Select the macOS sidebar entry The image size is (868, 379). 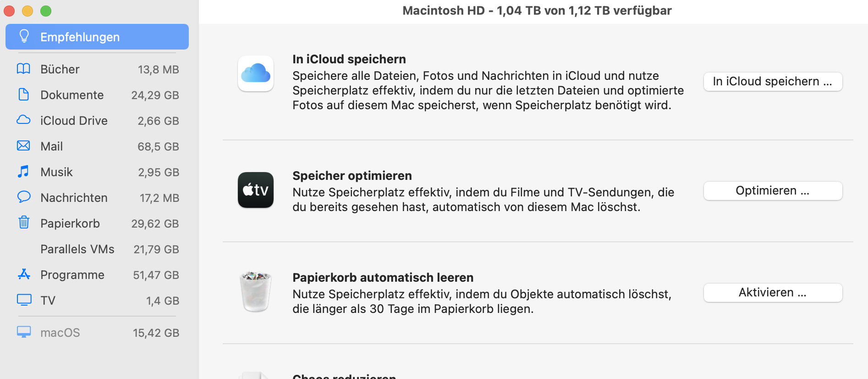[97, 333]
